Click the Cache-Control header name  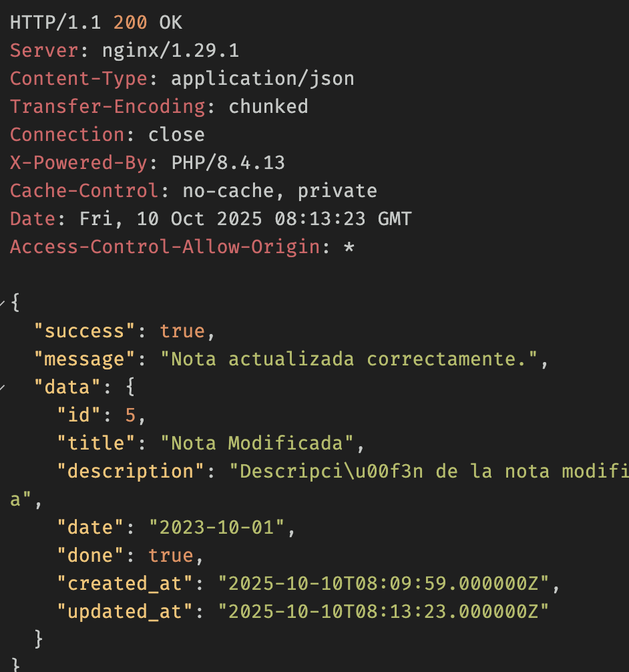[x=84, y=191]
